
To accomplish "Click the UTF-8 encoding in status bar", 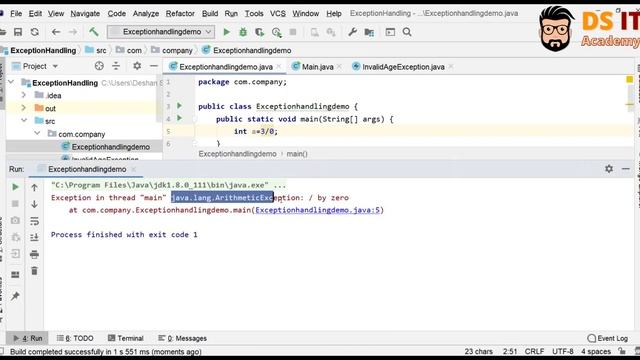I will tap(563, 351).
